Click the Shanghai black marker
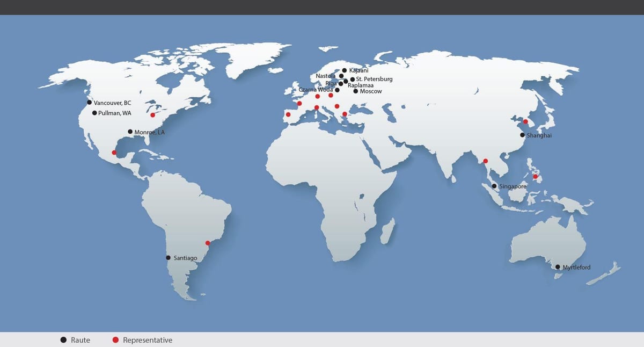Screen dimensions: 644x347 (x=522, y=135)
